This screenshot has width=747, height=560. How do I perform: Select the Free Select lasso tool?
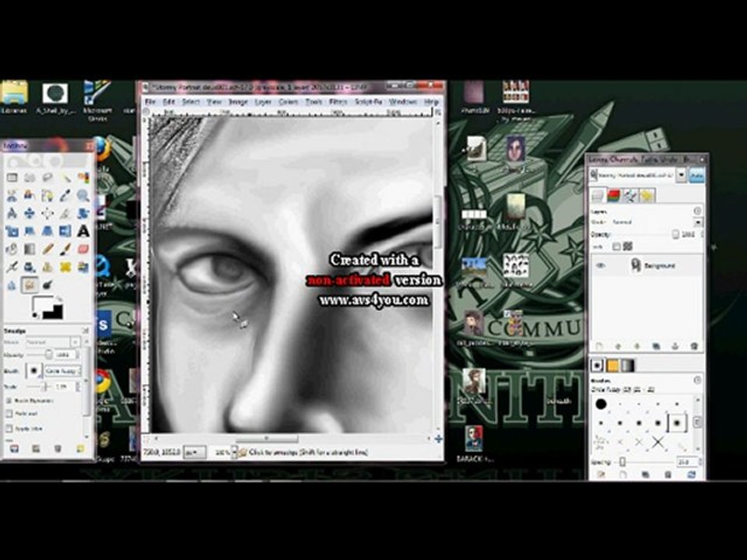pyautogui.click(x=47, y=177)
